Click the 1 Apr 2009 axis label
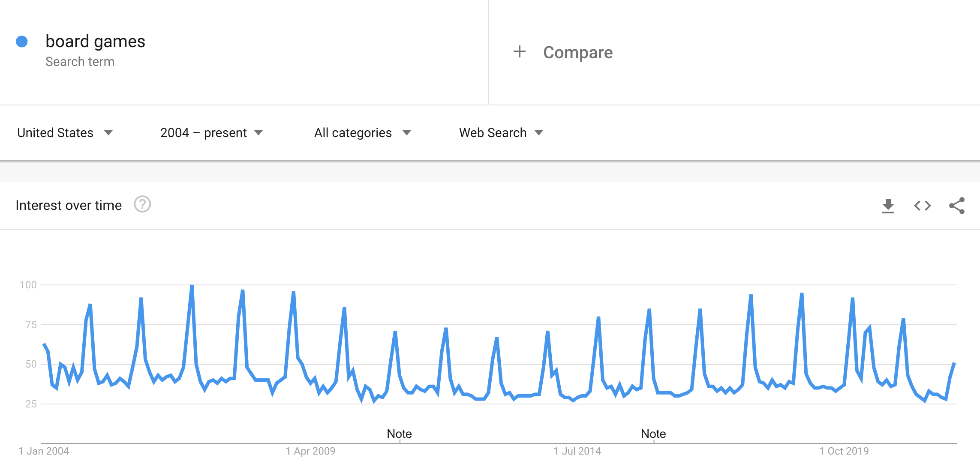The width and height of the screenshot is (980, 473). pyautogui.click(x=311, y=451)
